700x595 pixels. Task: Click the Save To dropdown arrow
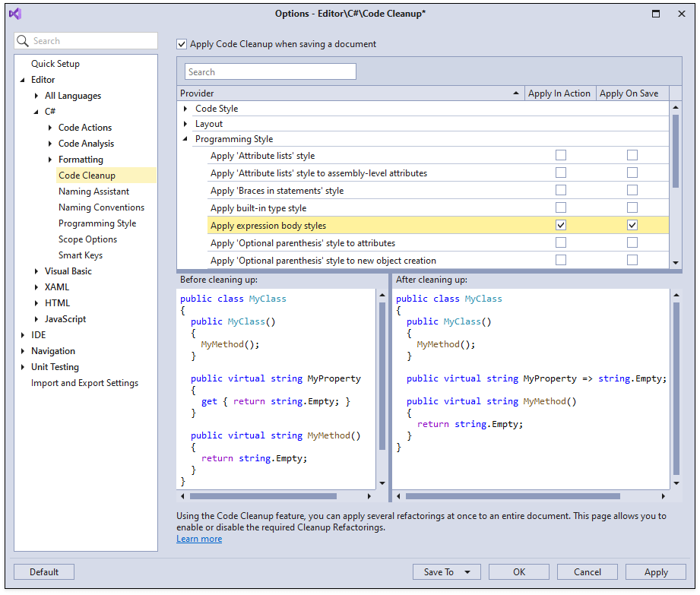coord(467,572)
